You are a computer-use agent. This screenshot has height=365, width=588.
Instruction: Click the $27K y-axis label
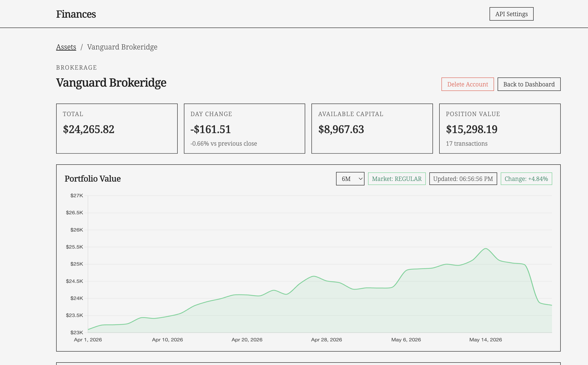(x=77, y=195)
